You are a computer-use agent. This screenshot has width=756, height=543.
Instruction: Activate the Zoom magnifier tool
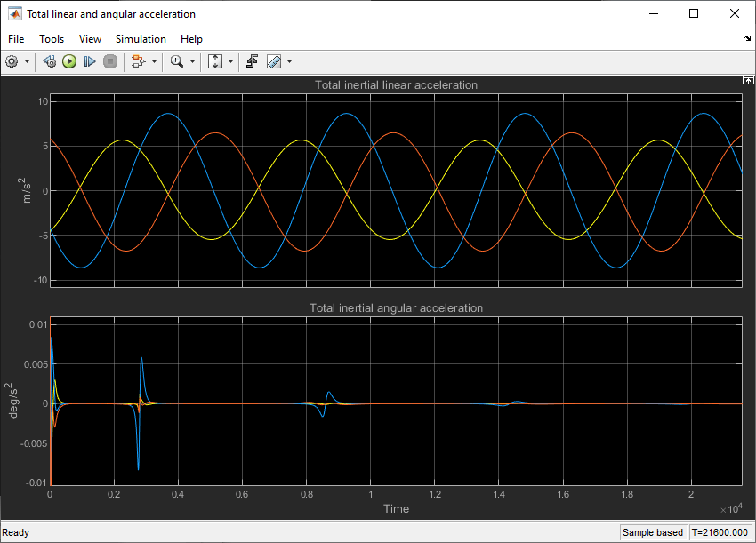tap(179, 61)
